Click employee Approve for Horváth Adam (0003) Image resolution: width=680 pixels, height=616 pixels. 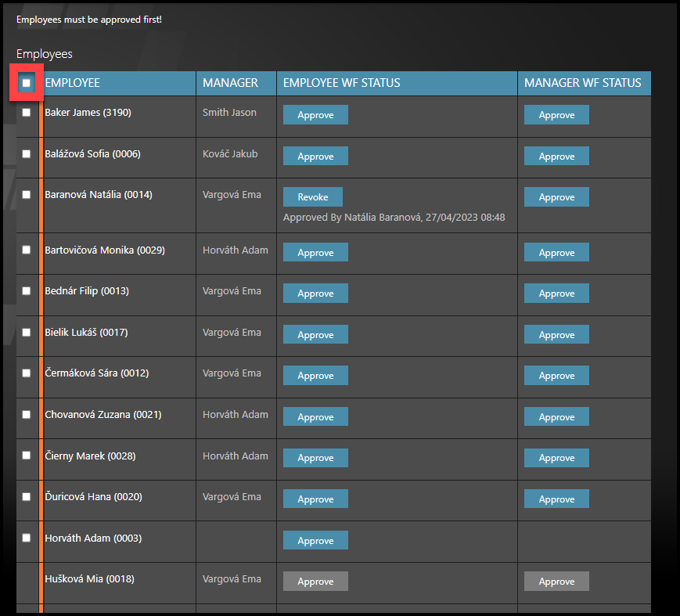pyautogui.click(x=315, y=541)
